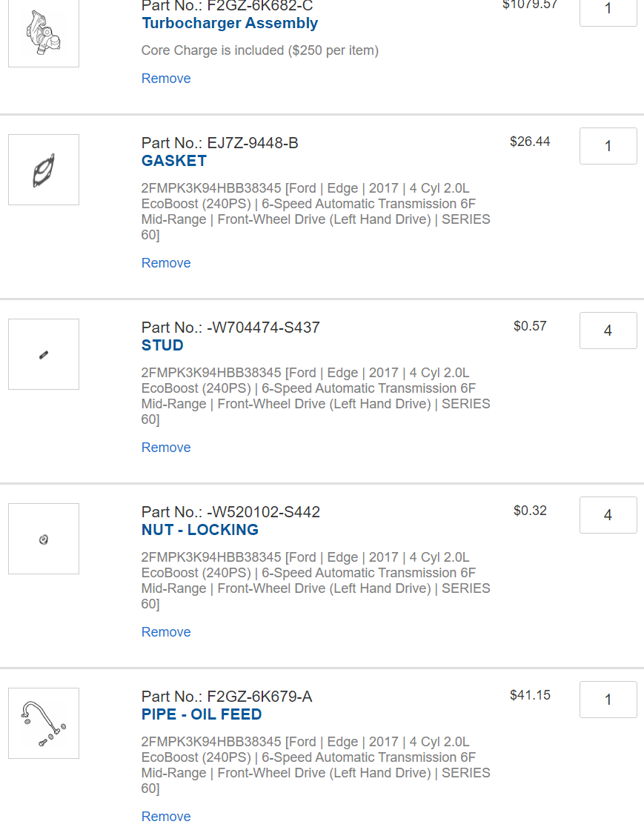Remove the STUD item from cart
644x830 pixels.
166,448
